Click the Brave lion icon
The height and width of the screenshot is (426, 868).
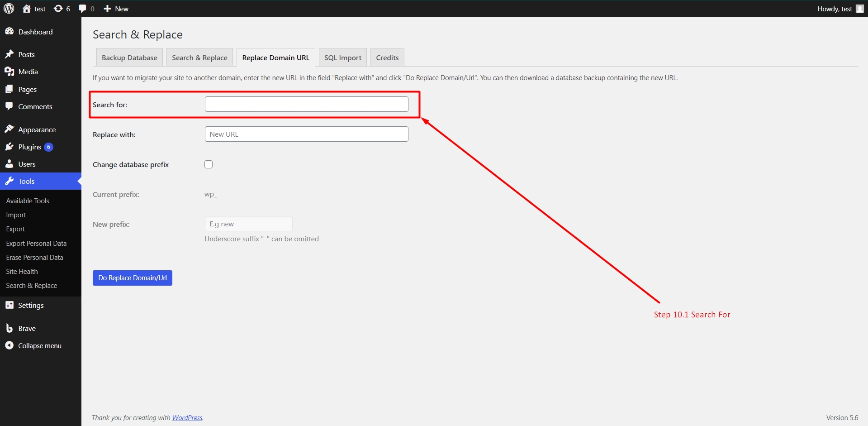pyautogui.click(x=9, y=328)
